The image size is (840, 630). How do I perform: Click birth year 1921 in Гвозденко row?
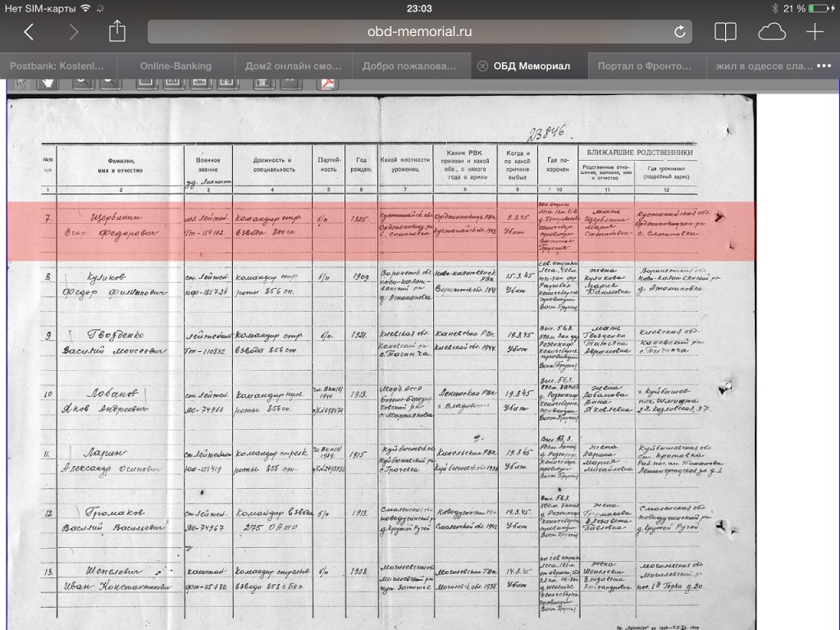click(359, 335)
